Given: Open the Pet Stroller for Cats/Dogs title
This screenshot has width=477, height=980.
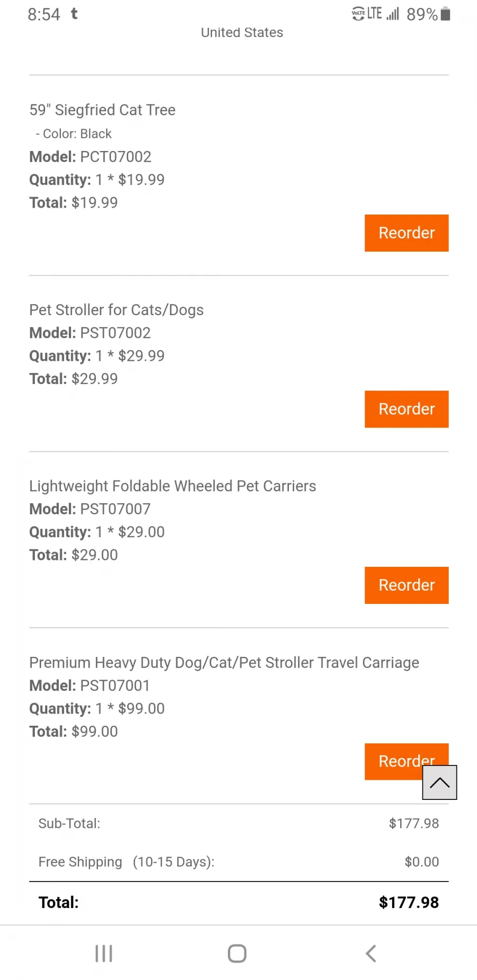Looking at the screenshot, I should [117, 310].
